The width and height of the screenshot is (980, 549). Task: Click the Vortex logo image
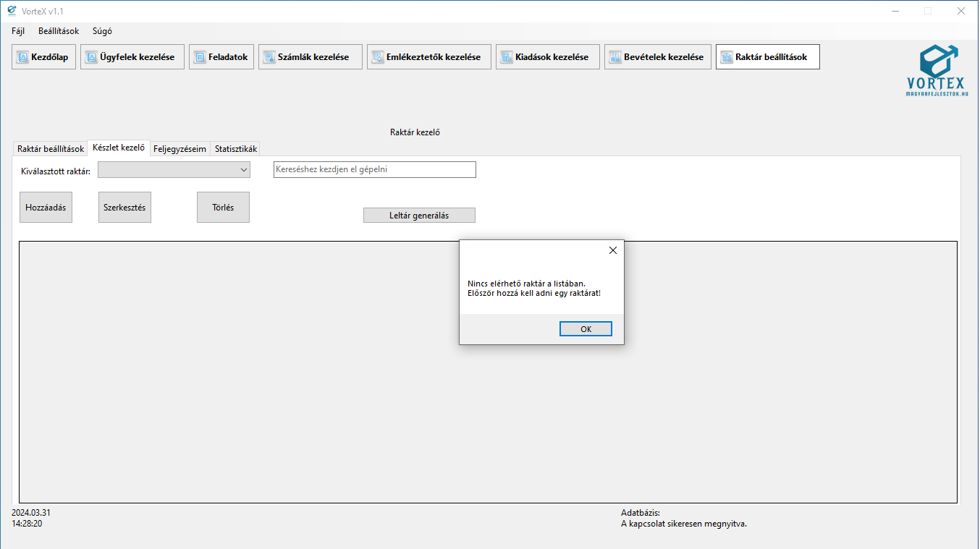click(x=937, y=70)
